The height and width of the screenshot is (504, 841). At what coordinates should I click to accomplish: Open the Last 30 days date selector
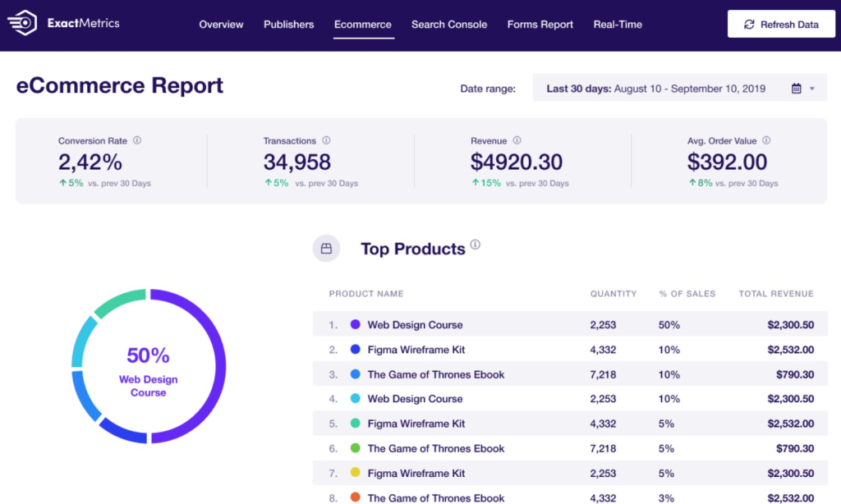click(655, 89)
